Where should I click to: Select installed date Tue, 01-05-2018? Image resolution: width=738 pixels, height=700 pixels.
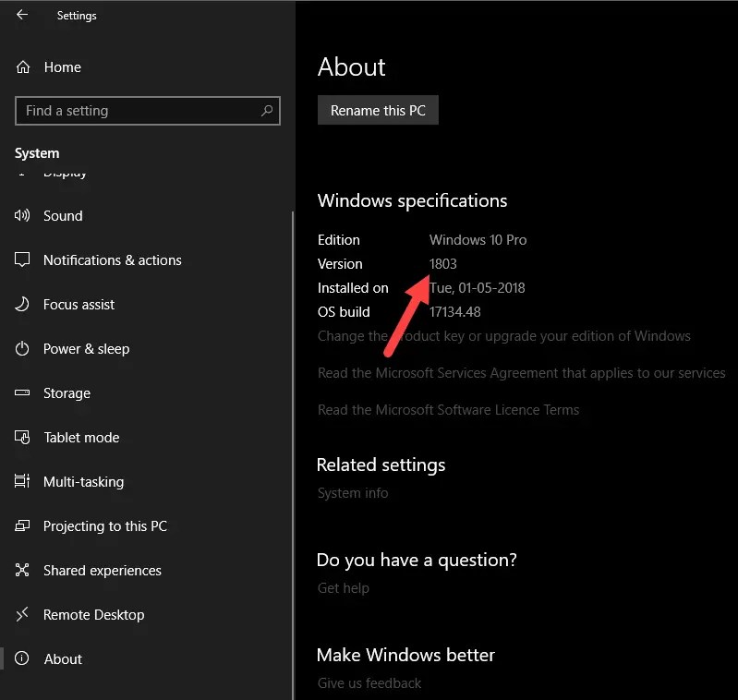click(x=478, y=288)
